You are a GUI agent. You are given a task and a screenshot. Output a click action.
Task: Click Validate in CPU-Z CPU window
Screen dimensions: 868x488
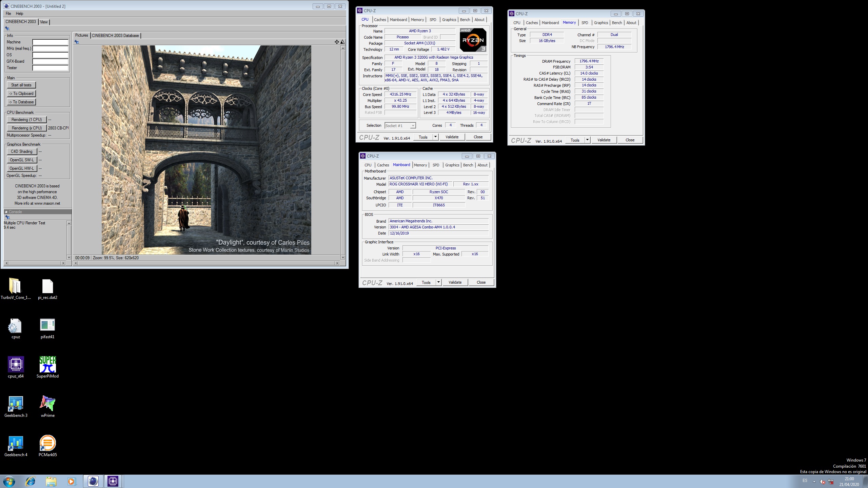click(x=452, y=137)
